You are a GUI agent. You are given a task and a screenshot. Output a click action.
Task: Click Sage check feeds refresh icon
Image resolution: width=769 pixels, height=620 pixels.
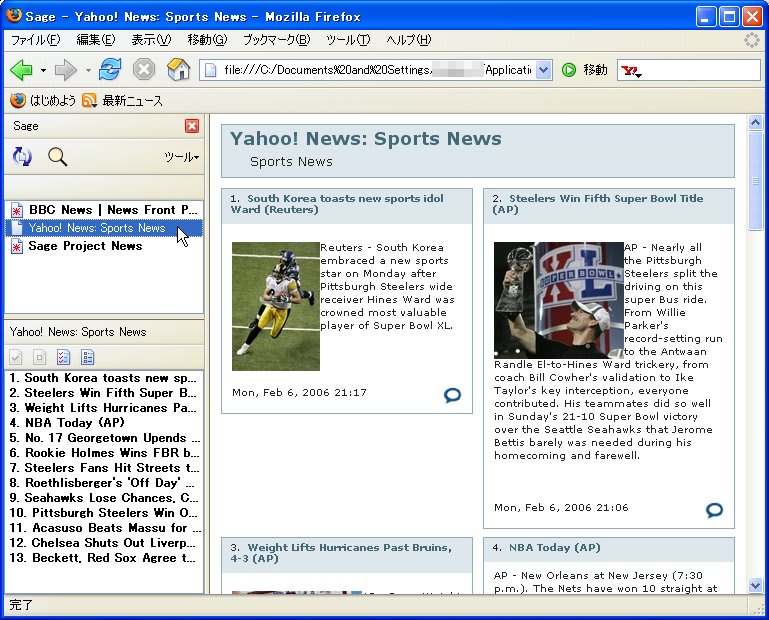click(22, 157)
